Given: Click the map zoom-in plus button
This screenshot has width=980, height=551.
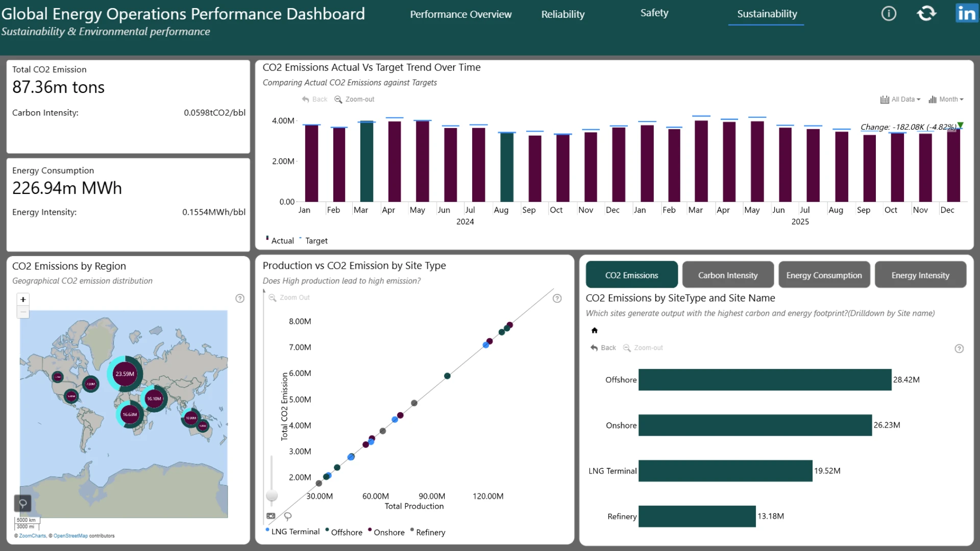Looking at the screenshot, I should pyautogui.click(x=23, y=299).
